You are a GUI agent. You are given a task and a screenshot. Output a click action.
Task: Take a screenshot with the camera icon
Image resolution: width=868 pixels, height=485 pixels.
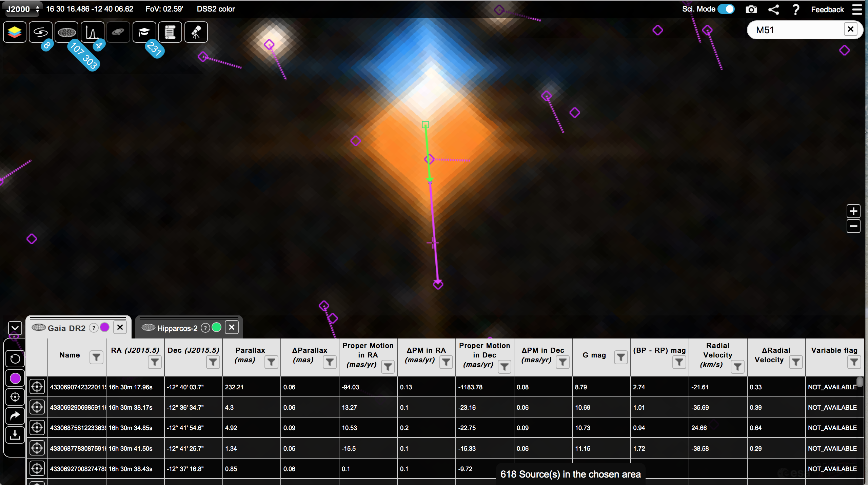pos(751,9)
